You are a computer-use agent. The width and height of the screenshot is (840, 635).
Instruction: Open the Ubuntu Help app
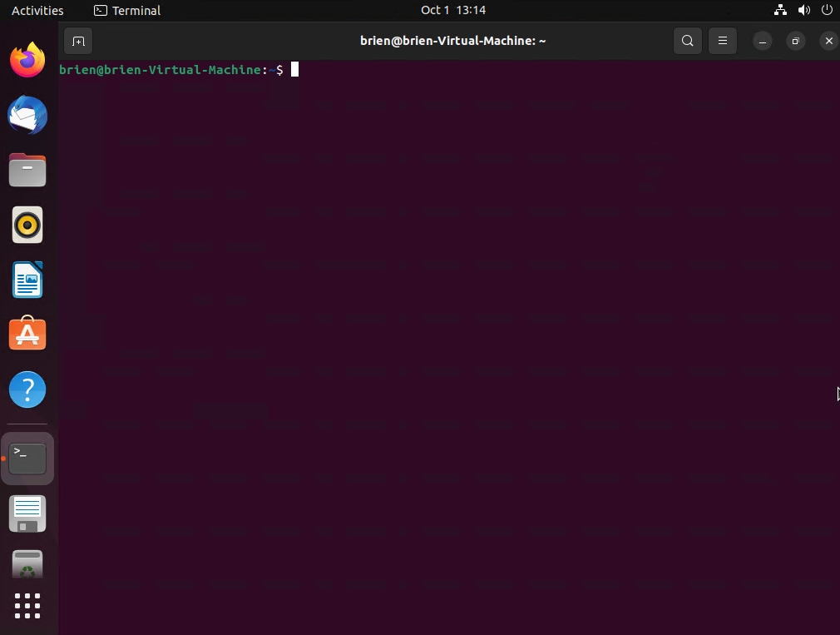(x=27, y=389)
